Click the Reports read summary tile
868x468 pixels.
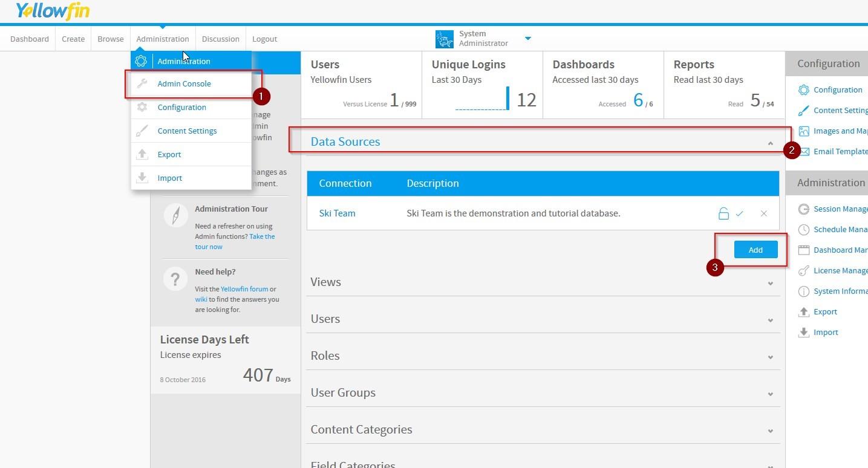724,85
